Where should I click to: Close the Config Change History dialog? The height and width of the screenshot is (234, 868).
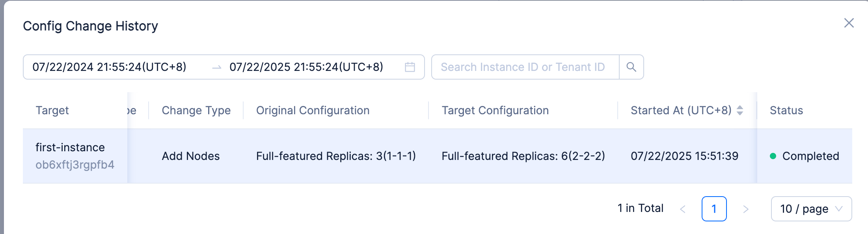click(x=849, y=23)
